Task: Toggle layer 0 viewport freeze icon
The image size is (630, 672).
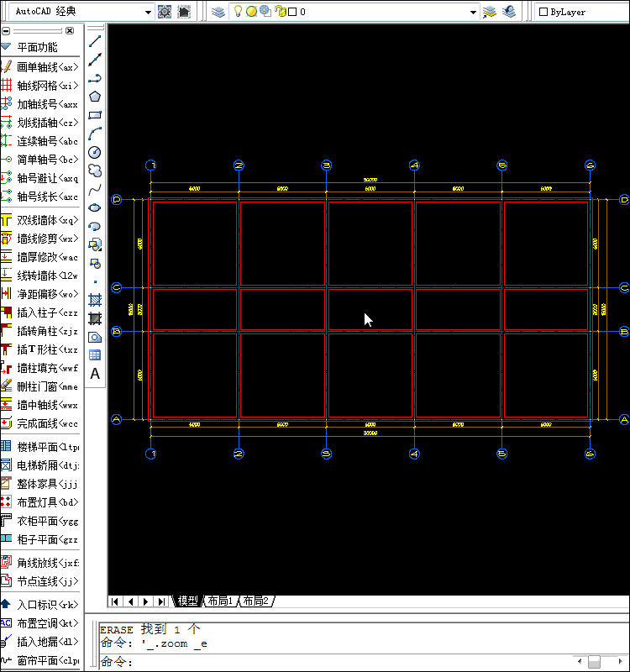Action: click(x=265, y=11)
